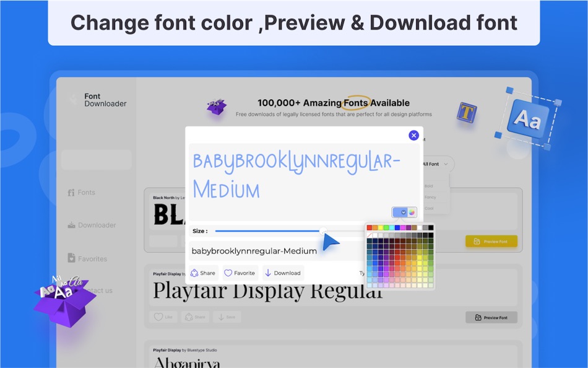Select the no-color swatch with red slash
588x368 pixels.
pyautogui.click(x=370, y=235)
